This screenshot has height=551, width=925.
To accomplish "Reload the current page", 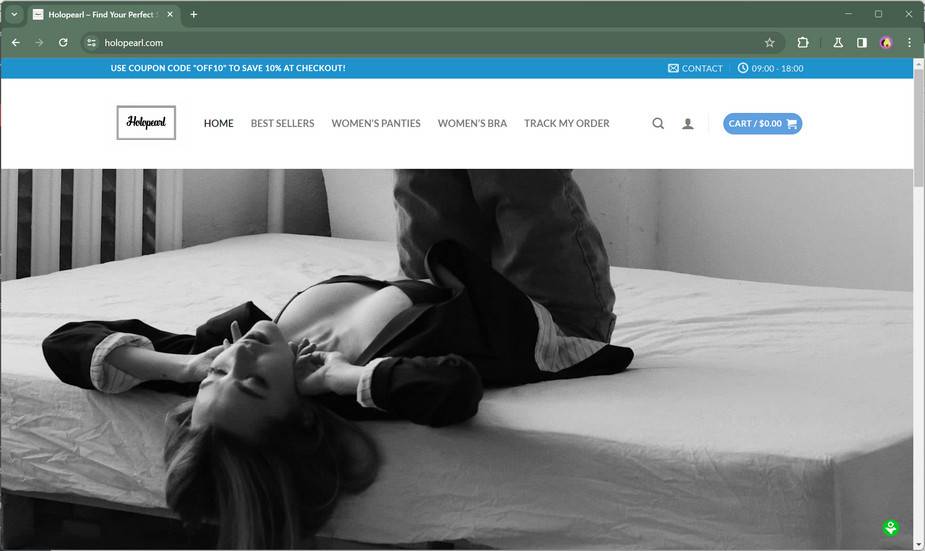I will [63, 42].
